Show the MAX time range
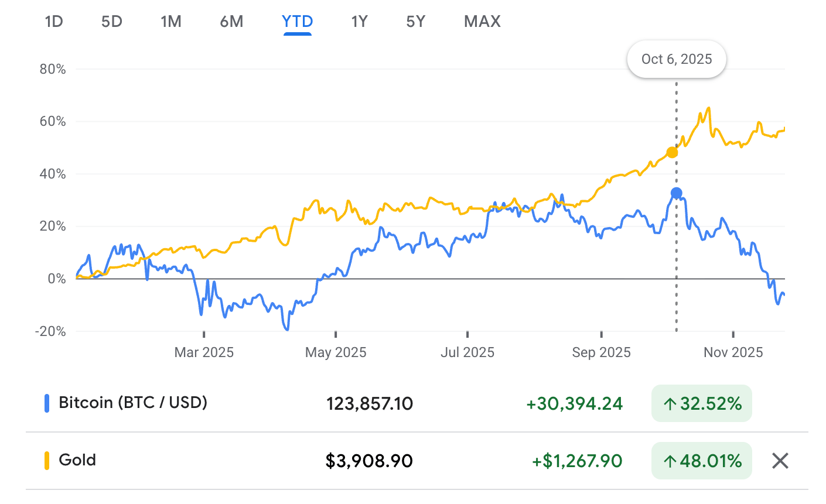This screenshot has height=504, width=826. coord(482,22)
